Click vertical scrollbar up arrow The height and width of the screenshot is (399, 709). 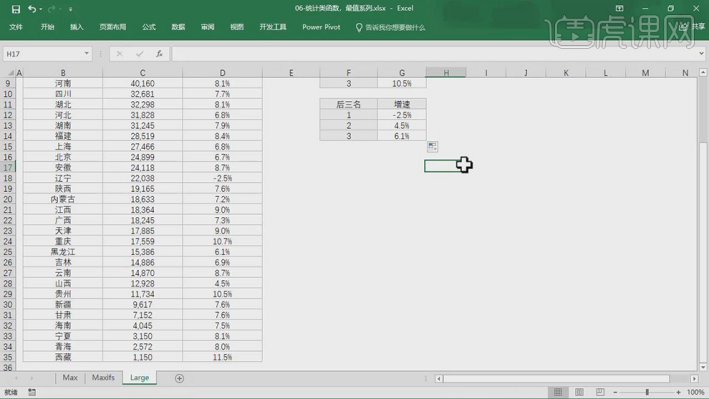703,72
